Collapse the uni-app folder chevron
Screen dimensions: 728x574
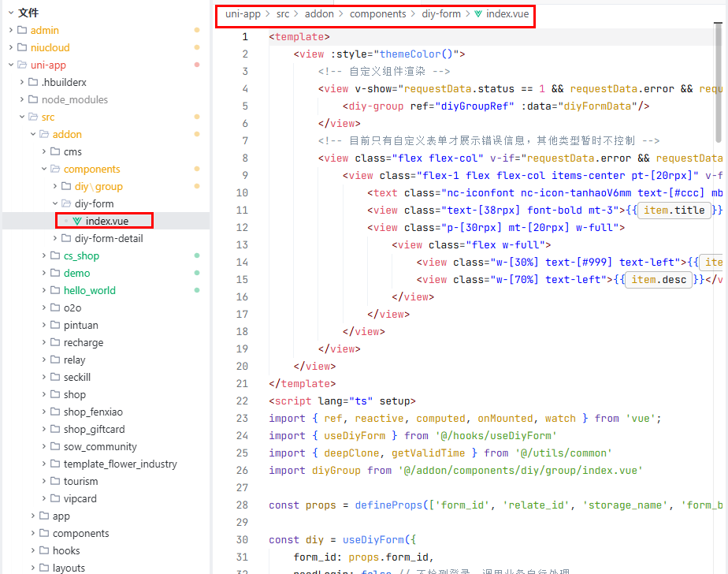[x=11, y=65]
